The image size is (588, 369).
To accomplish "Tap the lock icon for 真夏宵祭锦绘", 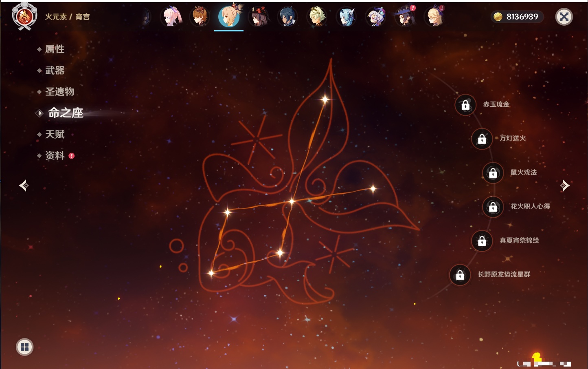I will (x=482, y=241).
